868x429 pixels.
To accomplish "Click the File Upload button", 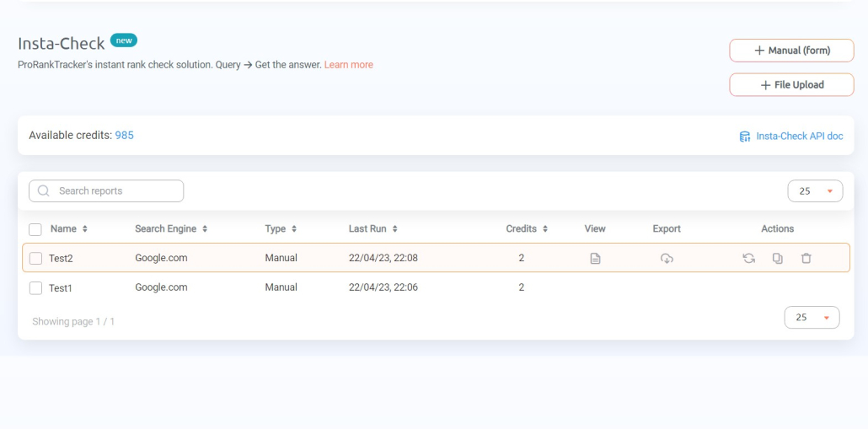I will (x=791, y=84).
